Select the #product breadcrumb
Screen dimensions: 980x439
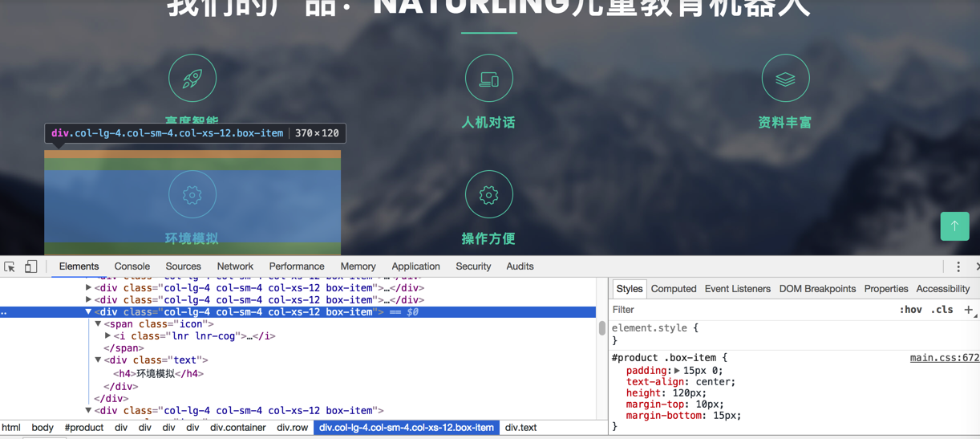pyautogui.click(x=84, y=428)
